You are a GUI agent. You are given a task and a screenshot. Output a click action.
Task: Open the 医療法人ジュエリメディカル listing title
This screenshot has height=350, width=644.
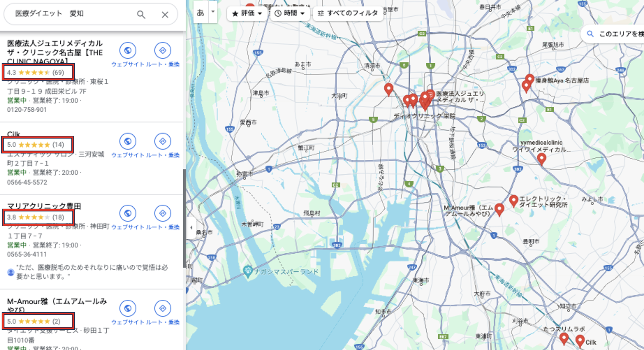click(55, 52)
